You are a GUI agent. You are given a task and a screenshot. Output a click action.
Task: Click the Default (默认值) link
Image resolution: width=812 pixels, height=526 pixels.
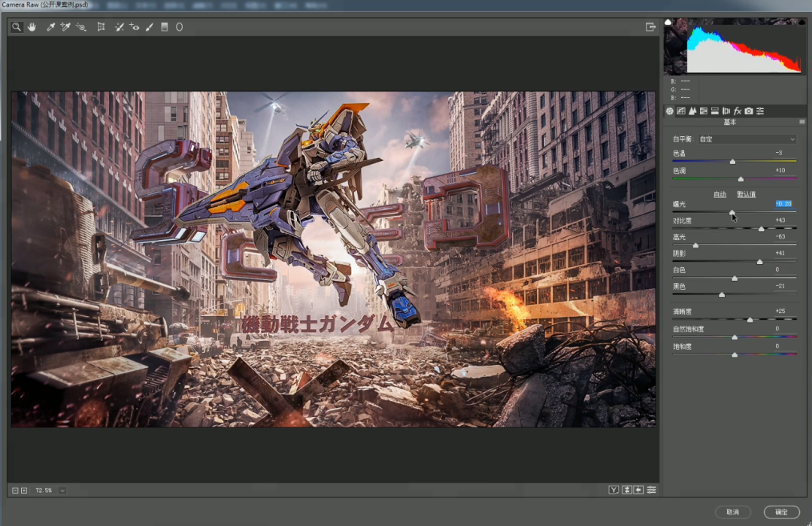pyautogui.click(x=747, y=194)
